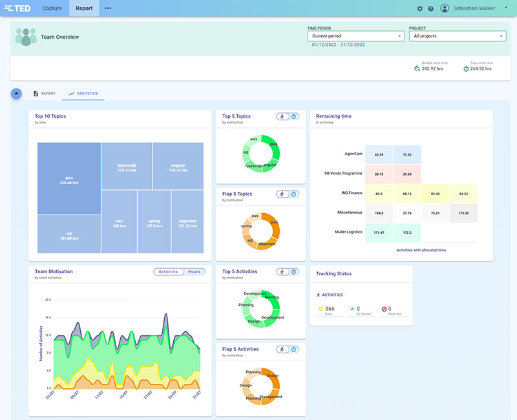Click the help question mark icon
This screenshot has height=420, width=517.
tap(430, 8)
